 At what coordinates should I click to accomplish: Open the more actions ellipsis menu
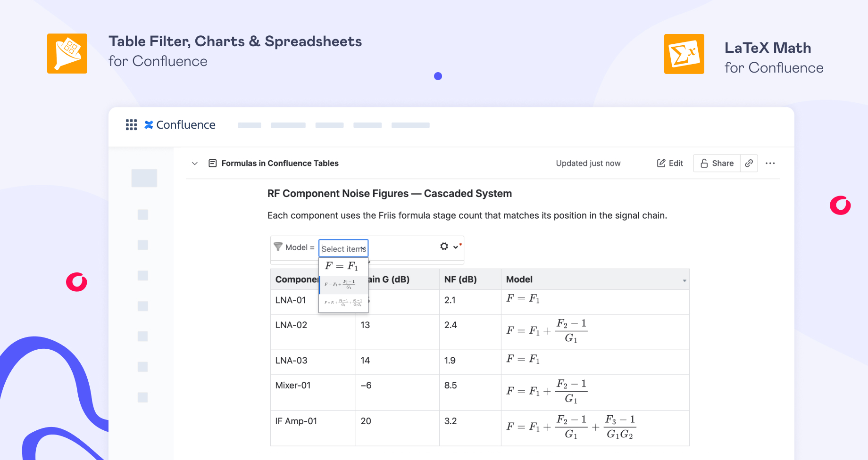coord(770,163)
